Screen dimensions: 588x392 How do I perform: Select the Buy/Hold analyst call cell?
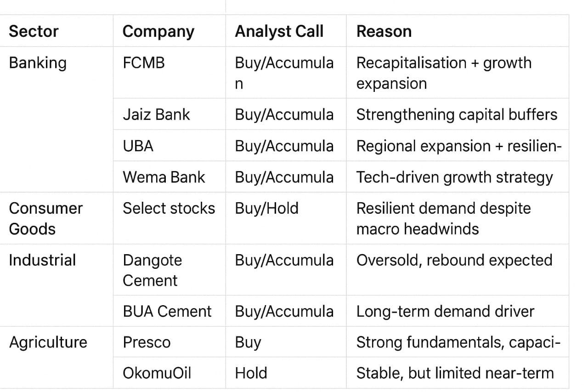267,208
